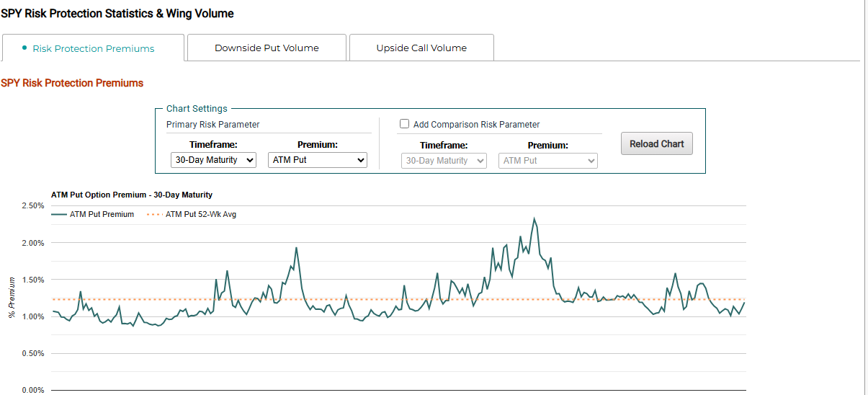Click the ATM Put 52-Wk Avg legend label
This screenshot has width=868, height=395.
[x=201, y=214]
